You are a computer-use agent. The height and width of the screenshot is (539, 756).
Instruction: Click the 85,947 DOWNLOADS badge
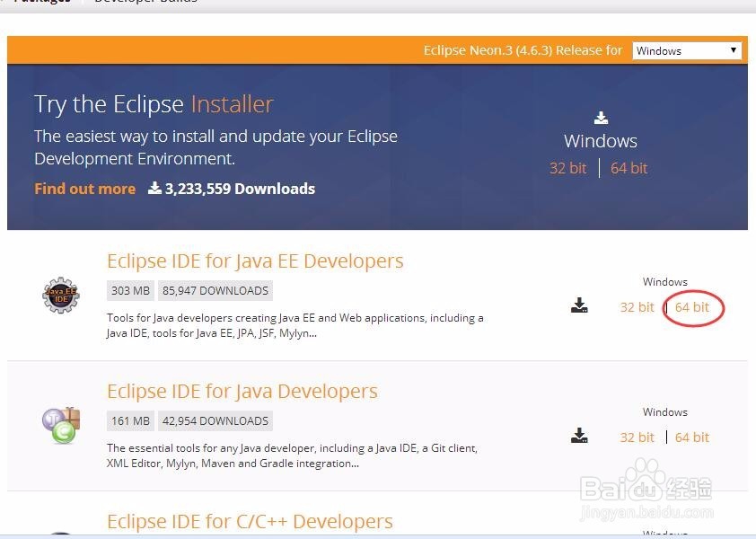(215, 290)
